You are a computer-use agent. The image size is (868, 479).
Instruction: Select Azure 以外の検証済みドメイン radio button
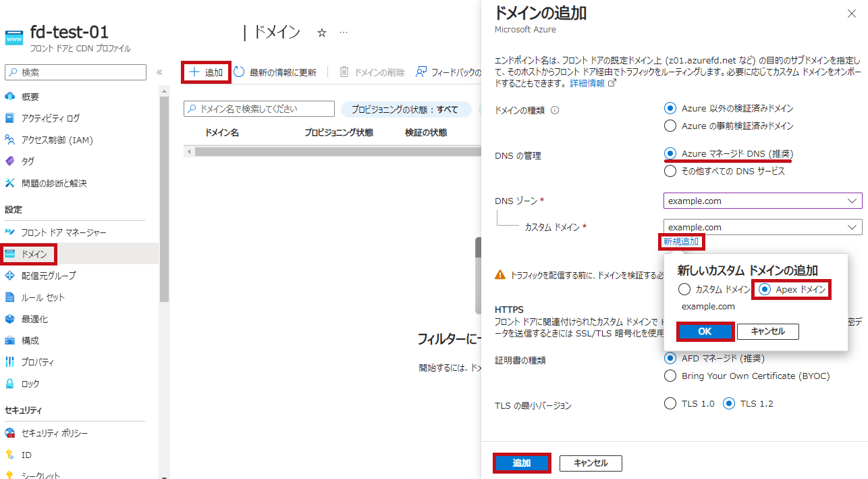pos(670,108)
